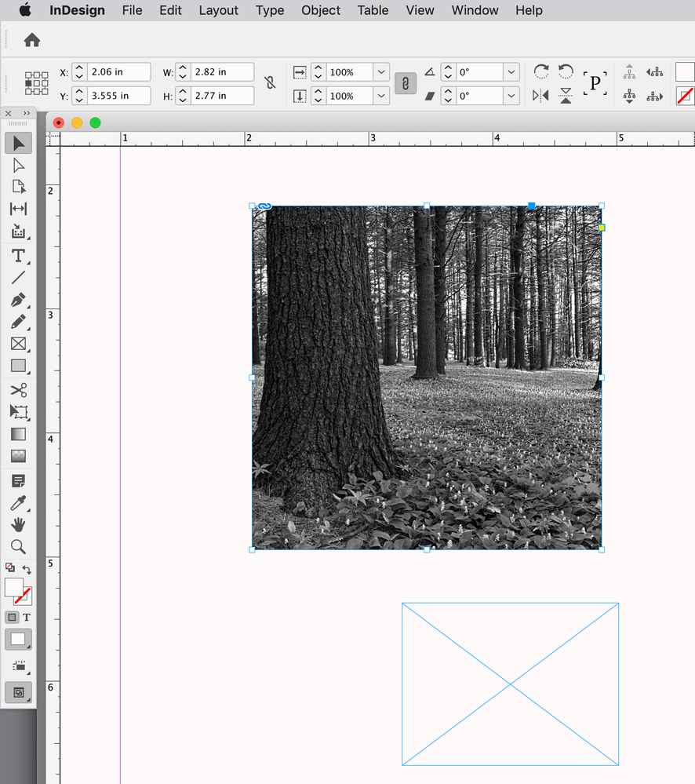Click the Home button
The image size is (695, 784).
[32, 40]
